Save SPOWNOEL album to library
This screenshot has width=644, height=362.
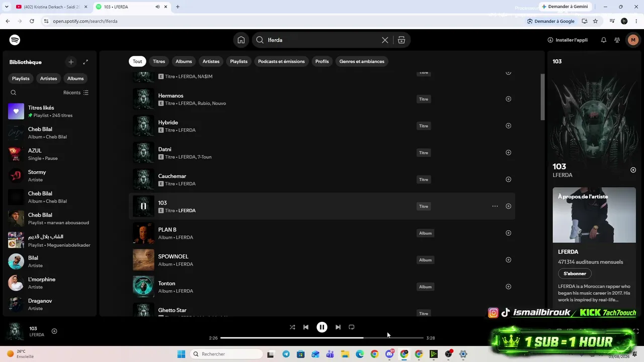tap(508, 260)
